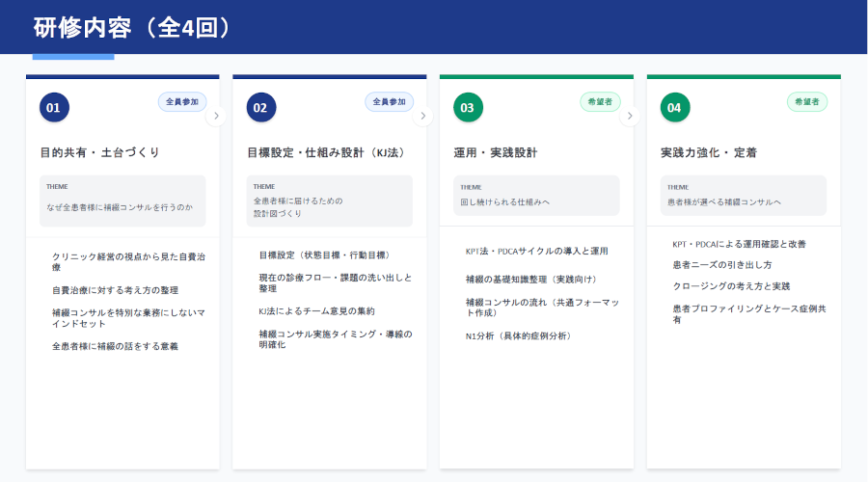
Task: Click the 全員参加 badge on card 02
Action: coord(390,102)
